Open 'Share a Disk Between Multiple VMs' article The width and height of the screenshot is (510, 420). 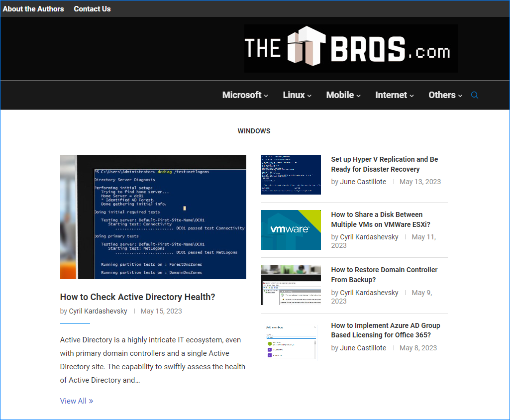[x=381, y=219]
